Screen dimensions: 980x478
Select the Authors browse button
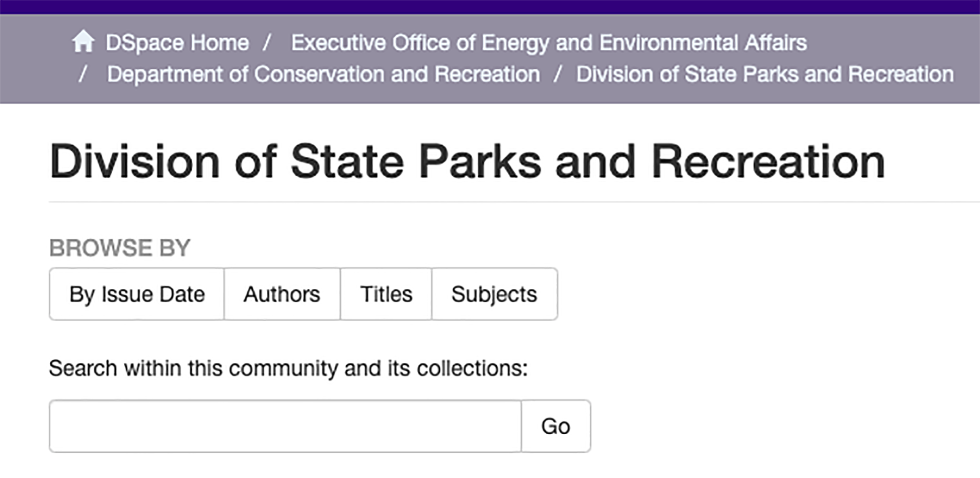tap(282, 294)
